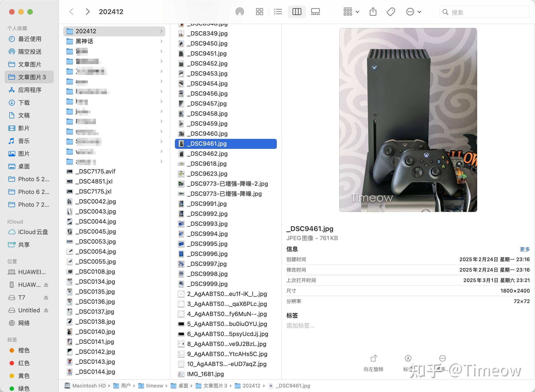This screenshot has height=392, width=535.
Task: Expand the 黑神话 folder chevron
Action: point(162,41)
